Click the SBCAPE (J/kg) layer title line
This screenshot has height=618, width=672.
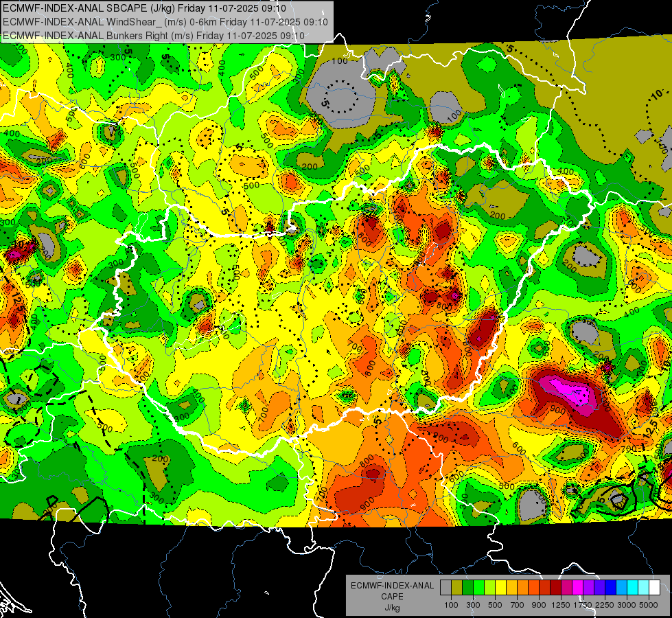coord(144,8)
